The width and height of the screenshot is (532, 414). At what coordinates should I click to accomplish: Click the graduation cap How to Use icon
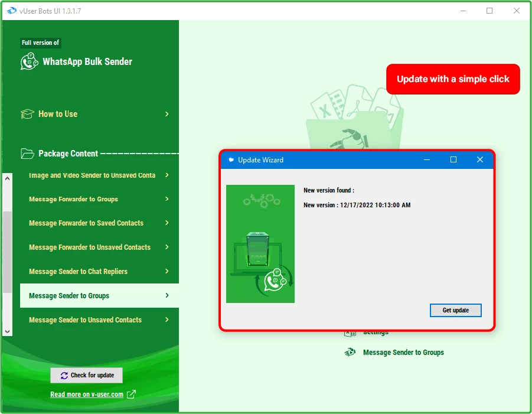pyautogui.click(x=27, y=114)
